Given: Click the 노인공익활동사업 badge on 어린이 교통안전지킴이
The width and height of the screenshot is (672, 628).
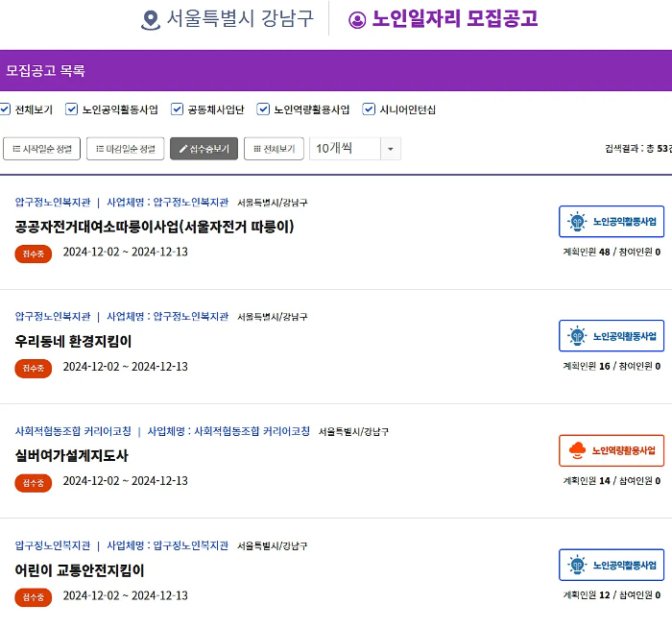Looking at the screenshot, I should [612, 565].
